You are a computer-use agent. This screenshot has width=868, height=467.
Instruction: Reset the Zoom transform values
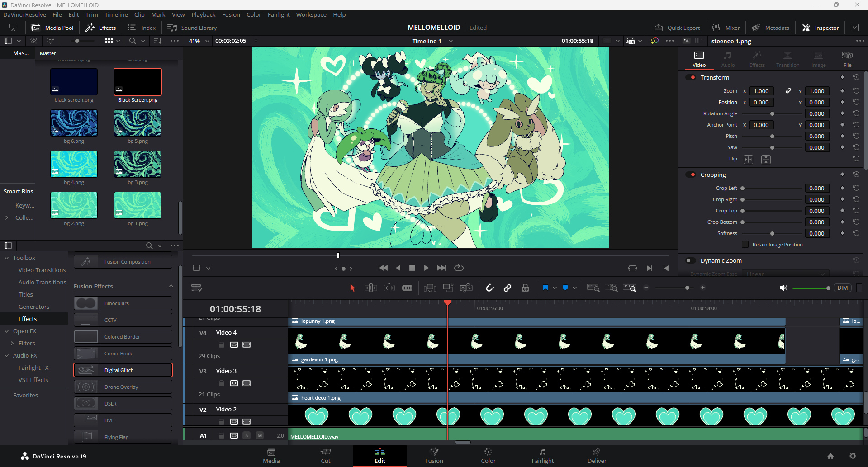click(856, 91)
